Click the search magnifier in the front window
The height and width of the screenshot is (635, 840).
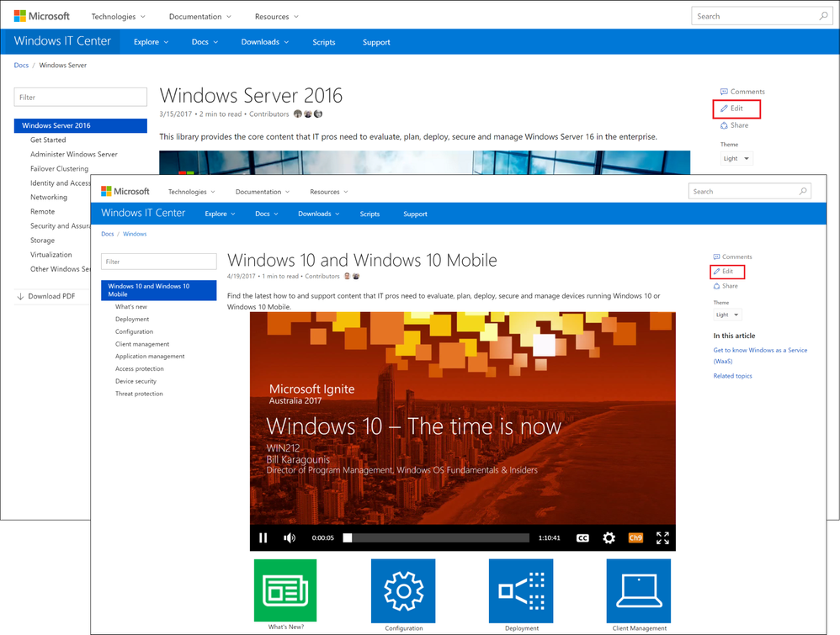[x=803, y=191]
